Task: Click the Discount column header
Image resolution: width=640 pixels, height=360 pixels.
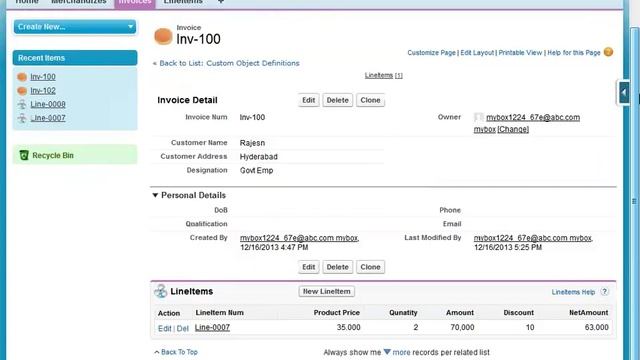Action: [518, 313]
